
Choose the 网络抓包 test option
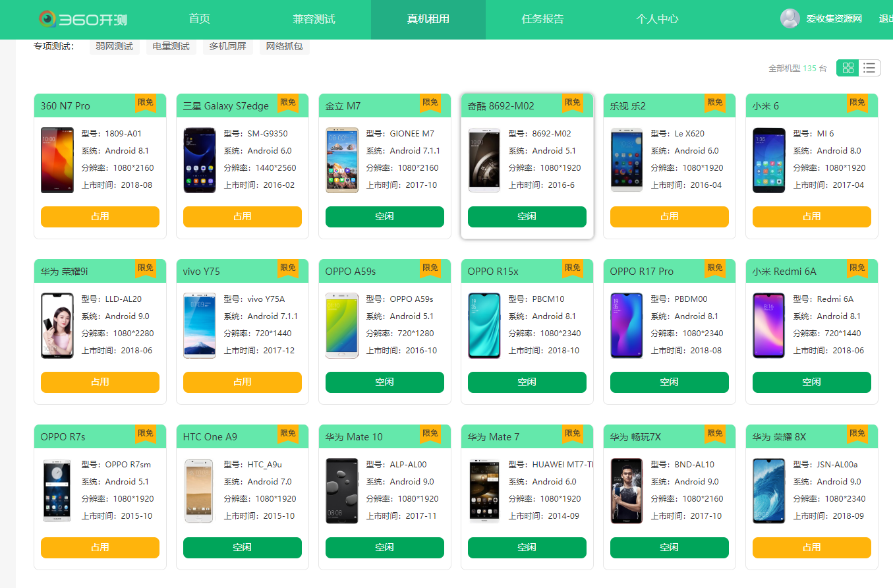(285, 47)
